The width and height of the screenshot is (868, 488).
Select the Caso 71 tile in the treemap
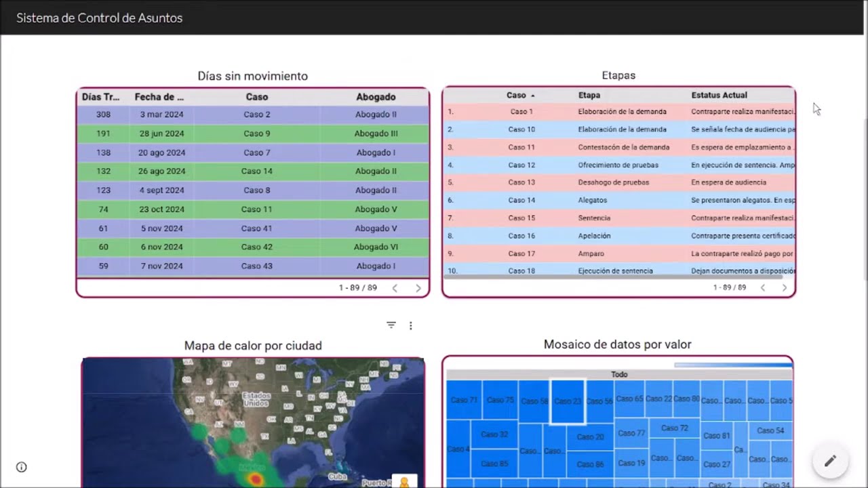point(464,400)
